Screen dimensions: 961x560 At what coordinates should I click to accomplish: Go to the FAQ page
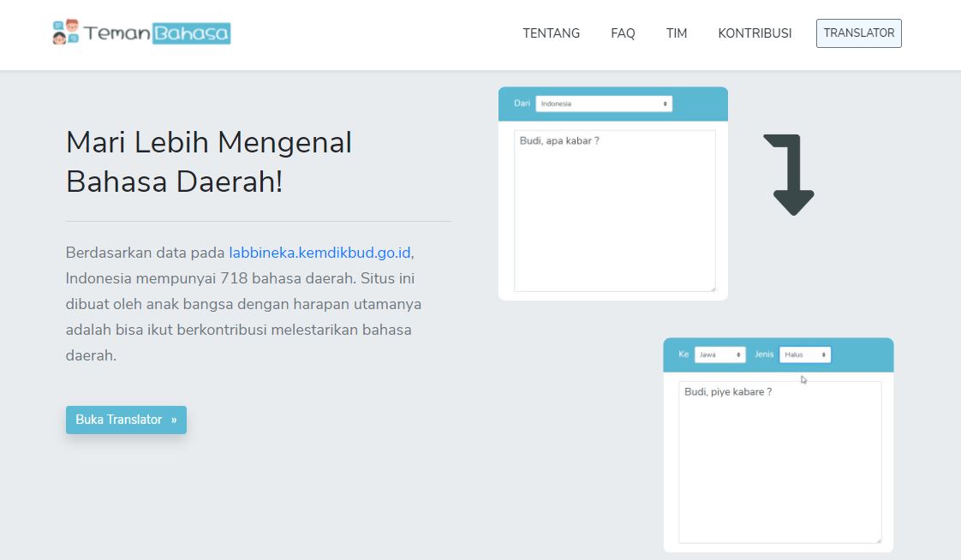(x=623, y=33)
